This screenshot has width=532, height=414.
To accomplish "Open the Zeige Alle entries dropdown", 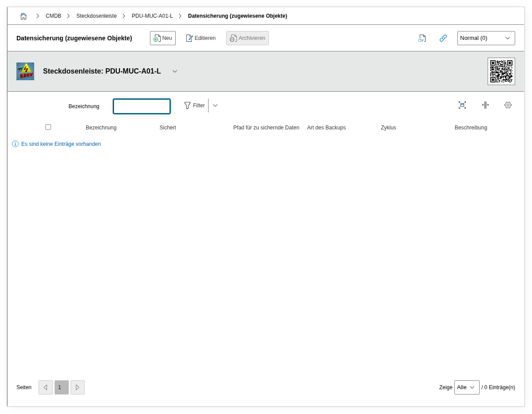I will 466,387.
